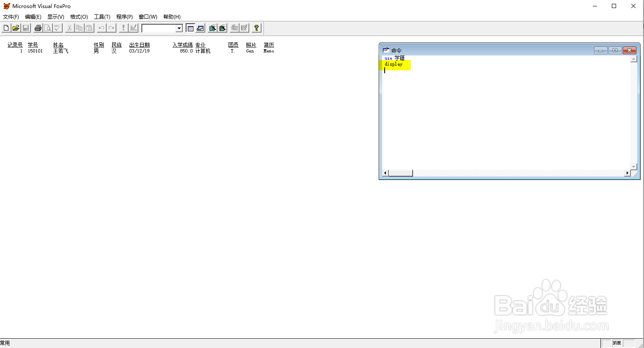Click the NUM indicator in status bar

(x=617, y=343)
